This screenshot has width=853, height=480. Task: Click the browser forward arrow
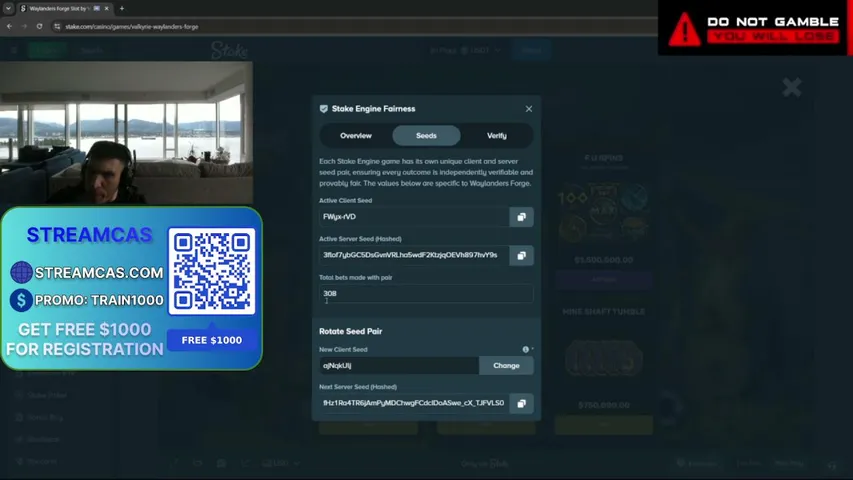click(x=24, y=26)
